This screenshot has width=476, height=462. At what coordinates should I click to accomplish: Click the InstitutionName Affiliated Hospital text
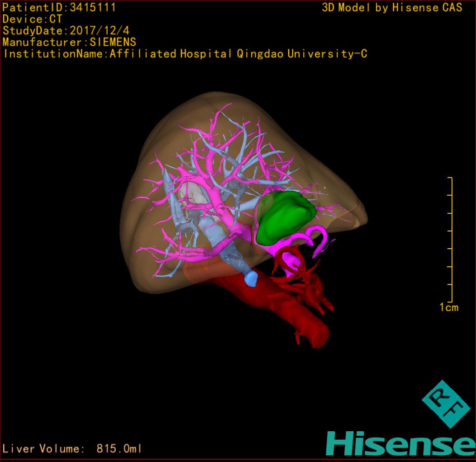185,54
